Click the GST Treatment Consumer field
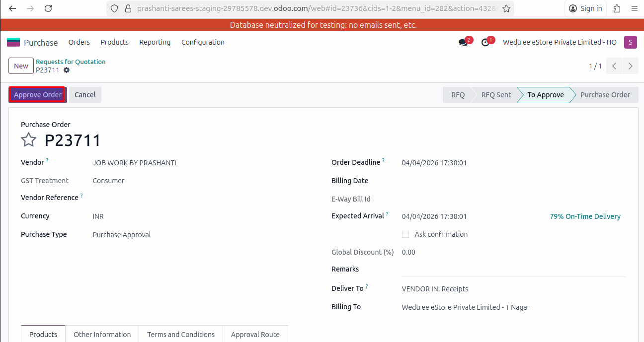This screenshot has height=342, width=644. (108, 181)
